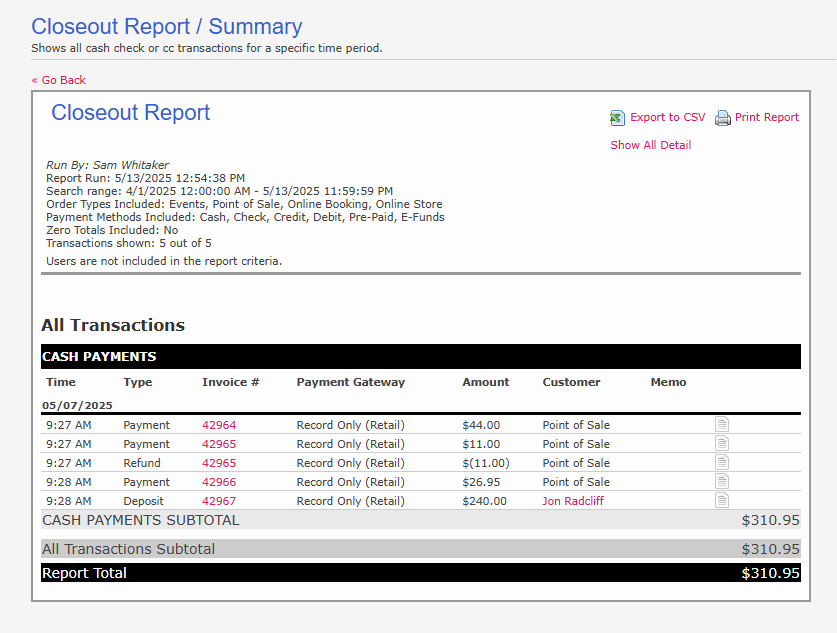Click the Export to CSV link
This screenshot has width=837, height=633.
point(667,117)
